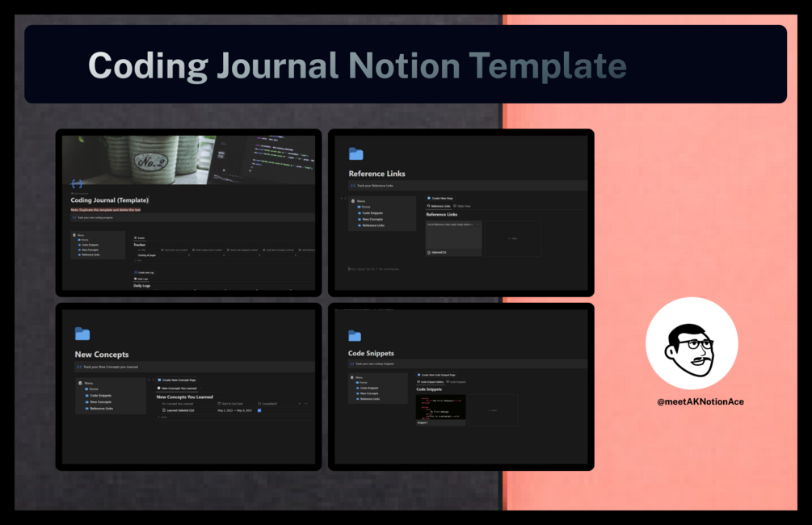812x525 pixels.
Task: Click the empty New card in Reference Links gallery
Action: 513,239
